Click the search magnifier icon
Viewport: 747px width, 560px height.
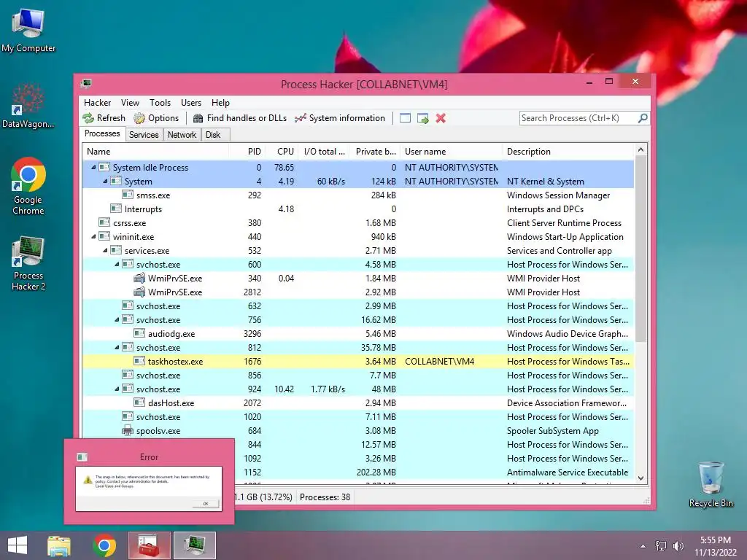click(643, 117)
